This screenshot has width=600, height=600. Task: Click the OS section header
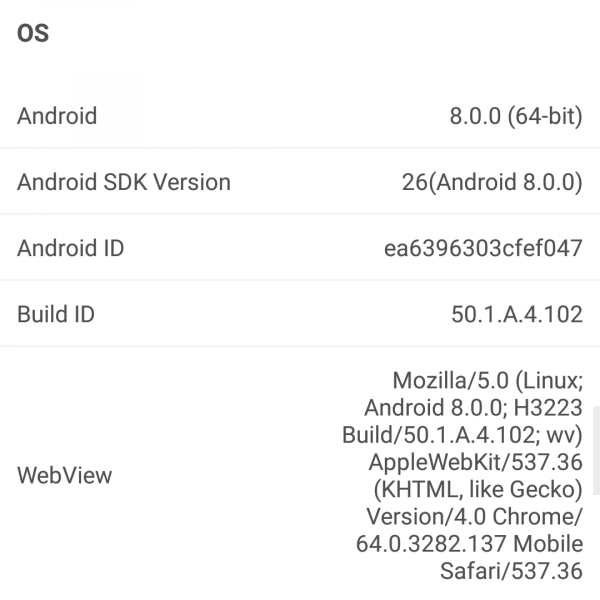33,33
